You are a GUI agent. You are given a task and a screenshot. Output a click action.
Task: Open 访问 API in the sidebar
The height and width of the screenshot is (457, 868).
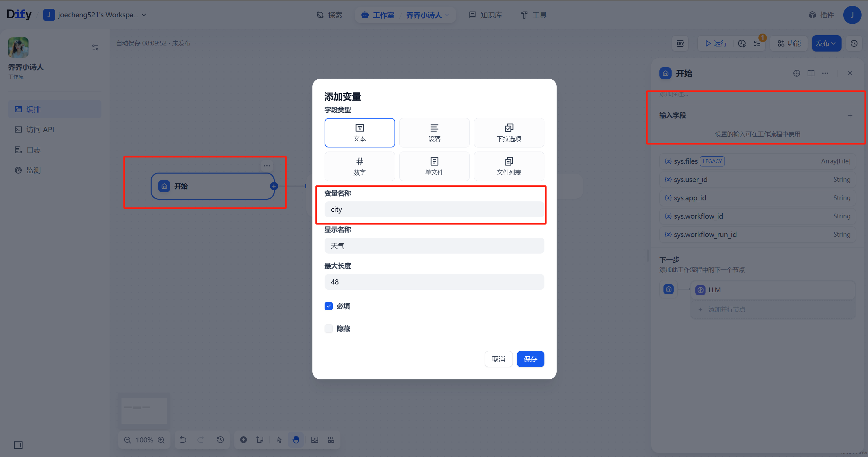(x=40, y=130)
